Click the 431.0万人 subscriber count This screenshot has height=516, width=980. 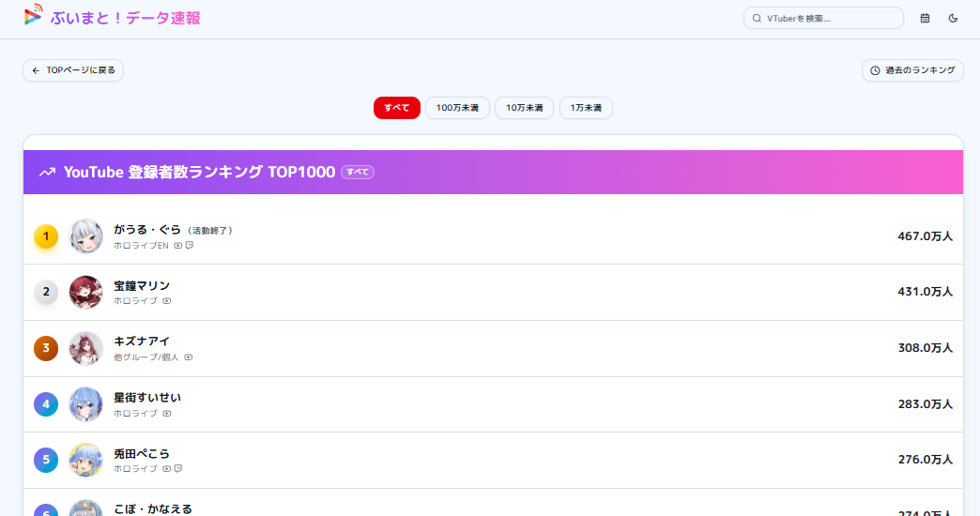(x=925, y=292)
